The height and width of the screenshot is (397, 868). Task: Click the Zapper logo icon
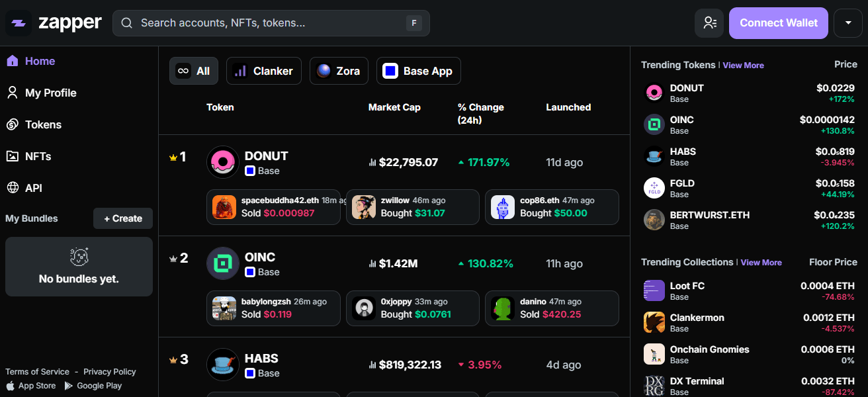click(19, 23)
